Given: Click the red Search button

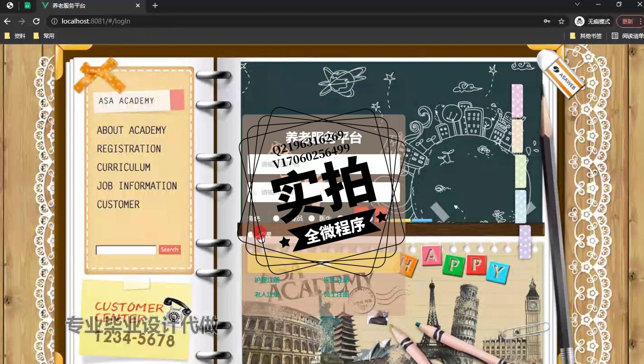Looking at the screenshot, I should (170, 250).
